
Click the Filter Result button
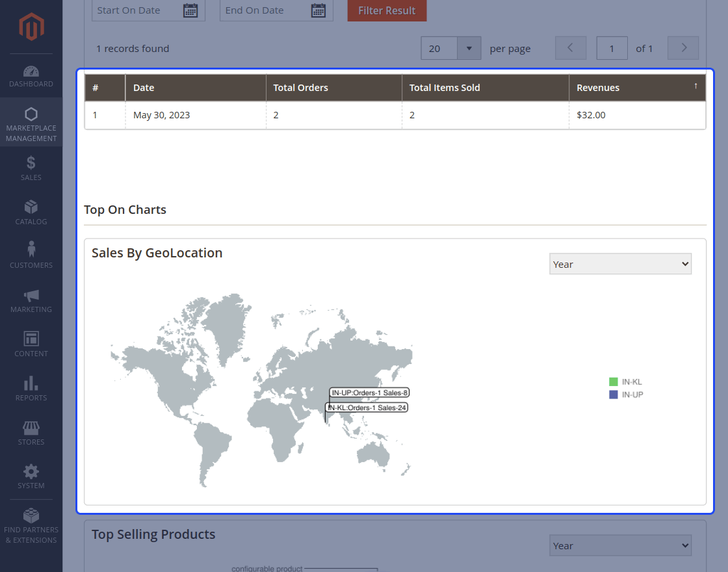pyautogui.click(x=387, y=10)
